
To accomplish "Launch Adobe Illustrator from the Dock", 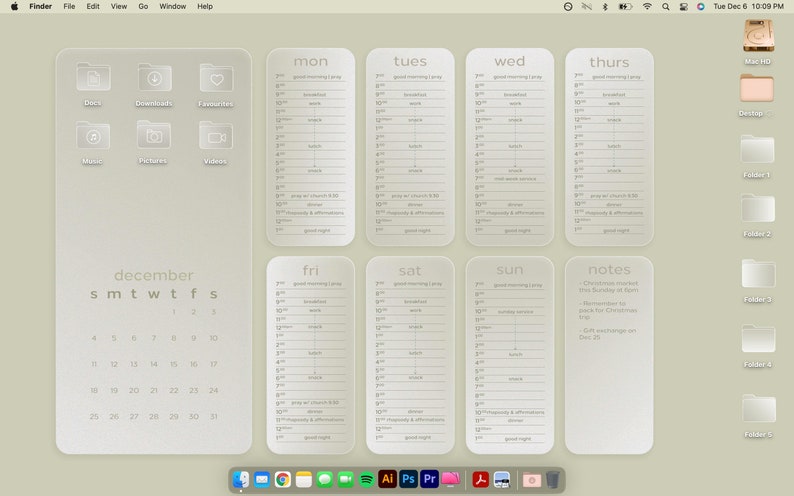I will click(387, 479).
